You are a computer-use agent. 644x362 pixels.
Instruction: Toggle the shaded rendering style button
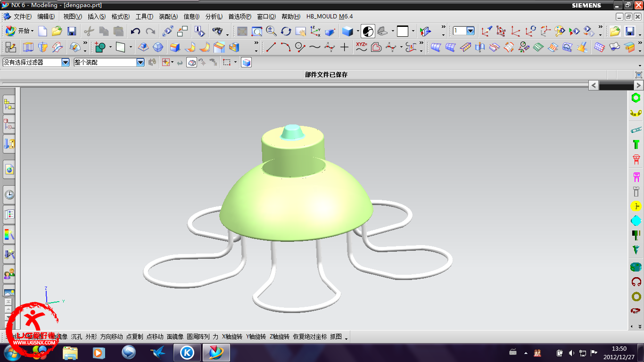[347, 31]
